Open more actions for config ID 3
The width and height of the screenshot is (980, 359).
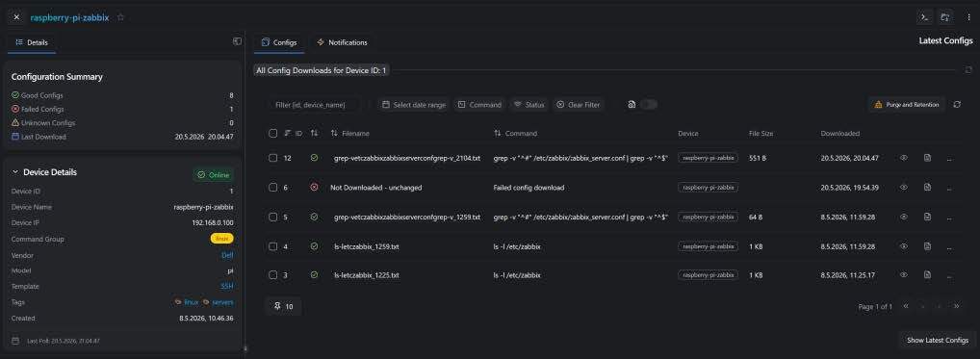[949, 275]
